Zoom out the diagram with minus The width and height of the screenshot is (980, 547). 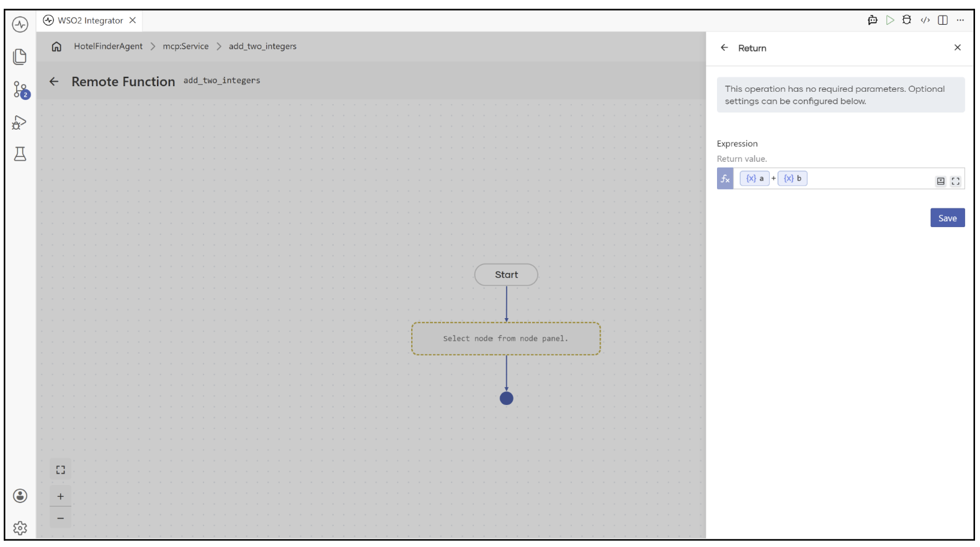click(x=60, y=518)
